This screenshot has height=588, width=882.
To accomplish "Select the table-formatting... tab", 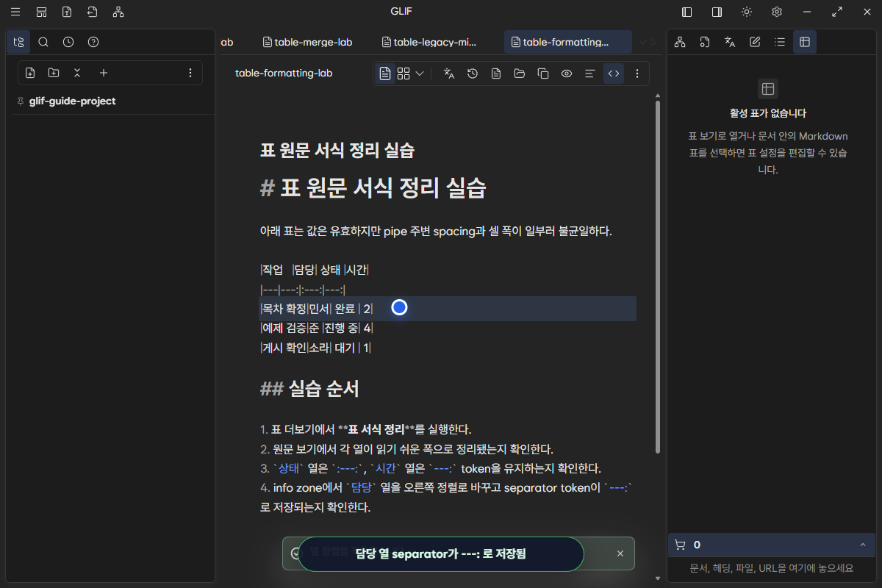I will (x=567, y=42).
